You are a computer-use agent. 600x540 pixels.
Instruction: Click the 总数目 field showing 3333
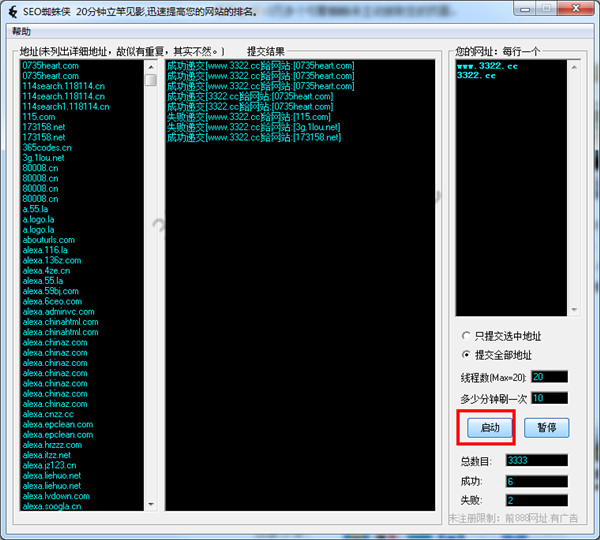536,460
